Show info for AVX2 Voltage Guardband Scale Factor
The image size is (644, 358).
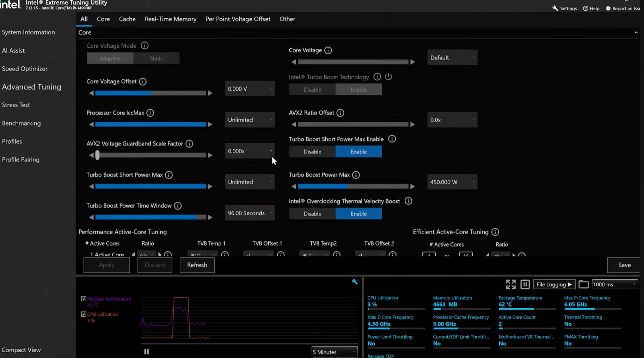click(x=189, y=144)
